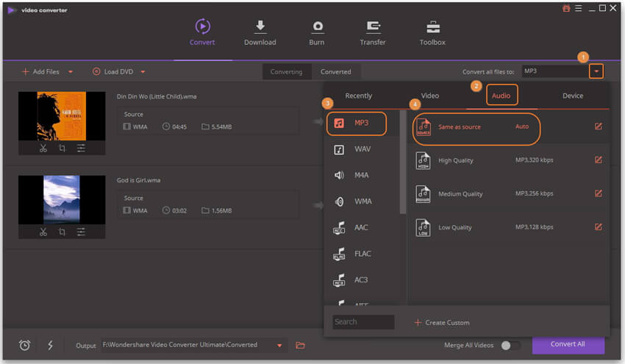Viewport: 625px width, 364px height.
Task: Open the scheduler alarm clock icon
Action: (x=25, y=346)
